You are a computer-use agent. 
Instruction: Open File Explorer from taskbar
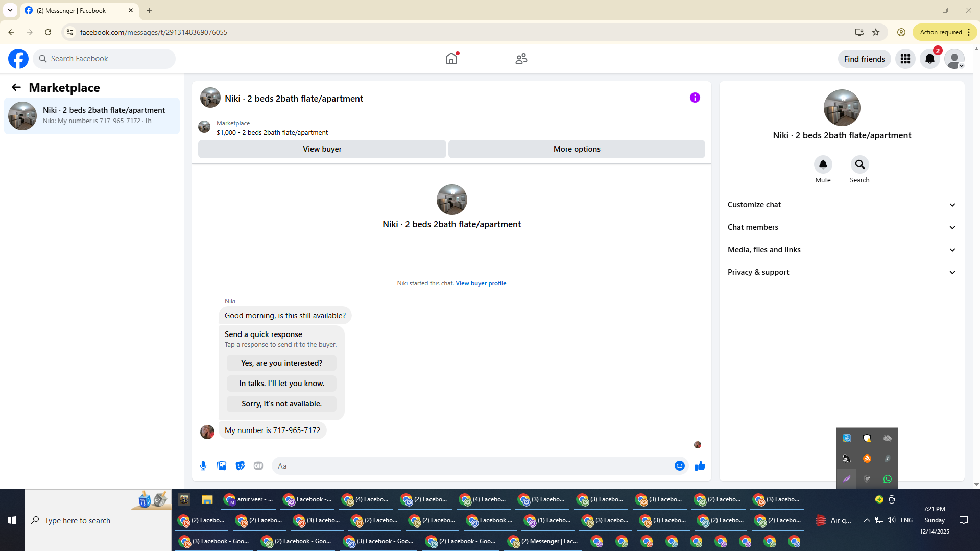(207, 499)
